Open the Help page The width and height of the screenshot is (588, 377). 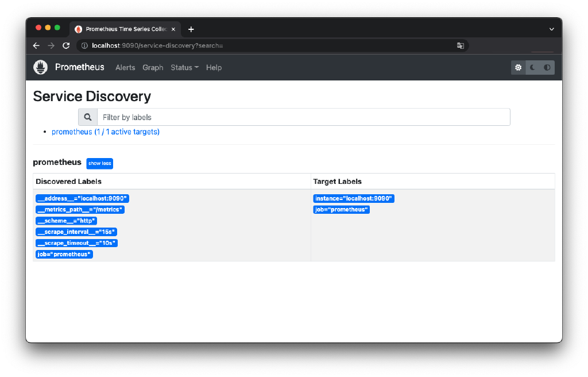[214, 67]
